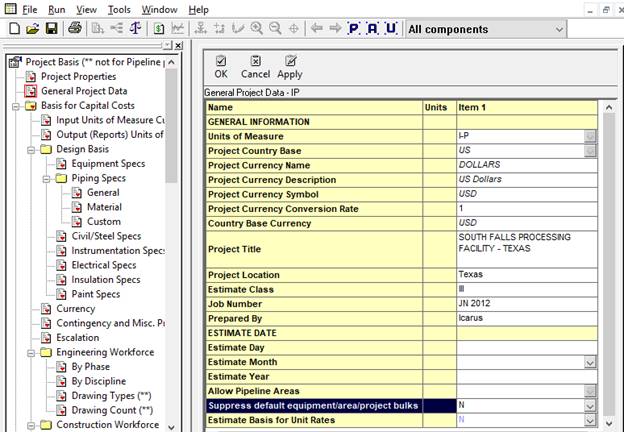Click the application icon left of File
This screenshot has height=432, width=624.
[x=10, y=8]
